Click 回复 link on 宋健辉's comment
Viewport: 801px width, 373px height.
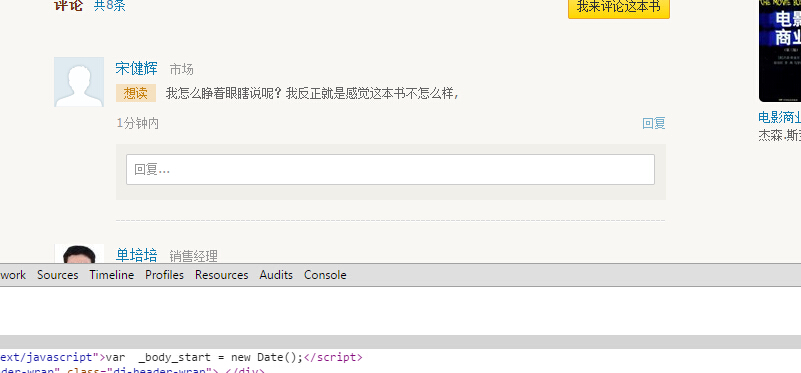(653, 124)
